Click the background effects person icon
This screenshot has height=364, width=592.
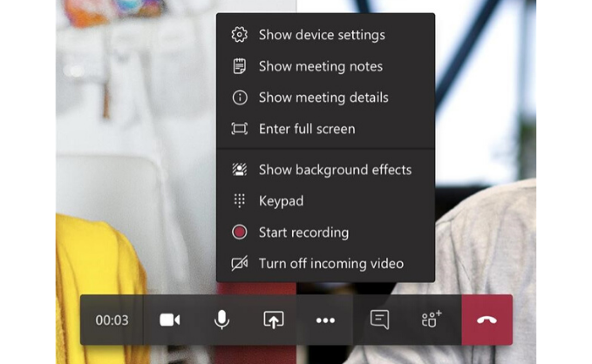240,170
